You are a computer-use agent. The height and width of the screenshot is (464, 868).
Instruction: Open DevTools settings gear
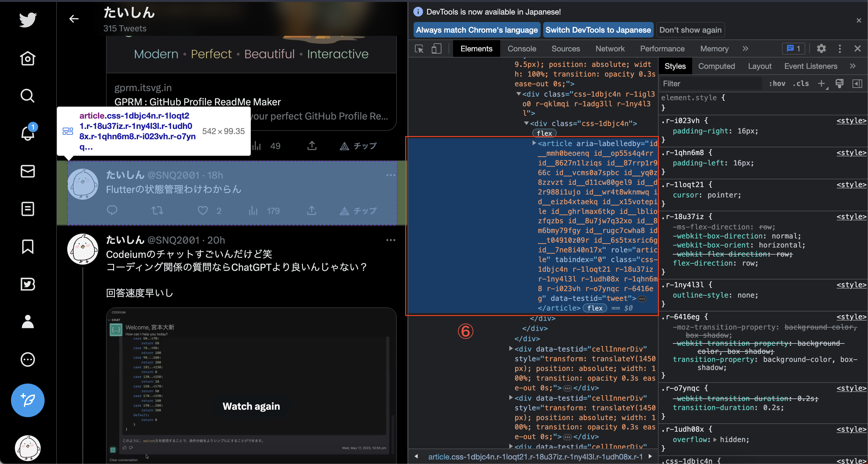pyautogui.click(x=821, y=49)
